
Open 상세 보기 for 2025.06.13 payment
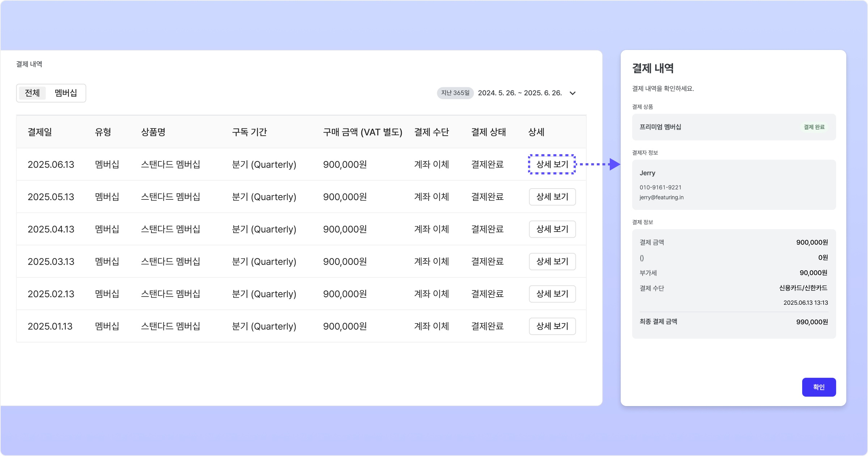tap(552, 164)
